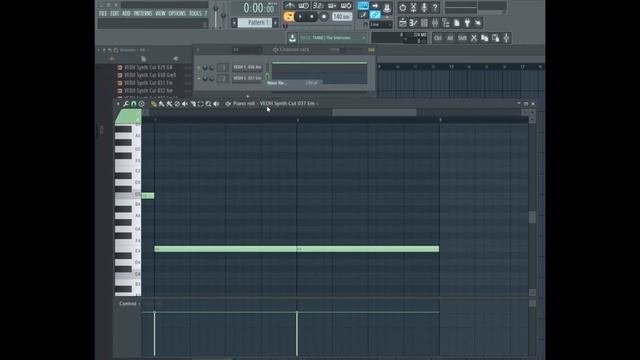Open the PATTERNS menu

tap(143, 13)
